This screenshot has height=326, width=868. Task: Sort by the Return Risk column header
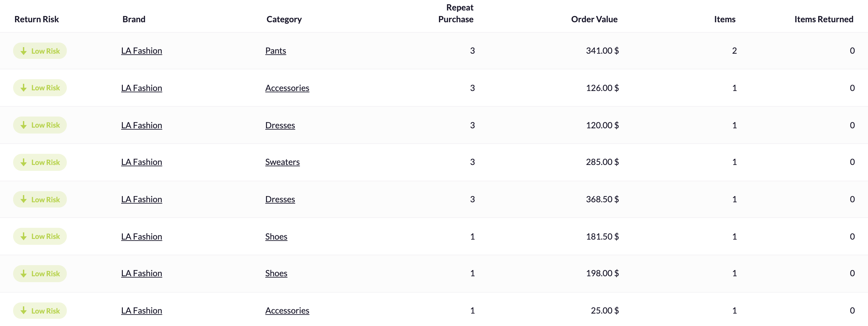[x=37, y=19]
